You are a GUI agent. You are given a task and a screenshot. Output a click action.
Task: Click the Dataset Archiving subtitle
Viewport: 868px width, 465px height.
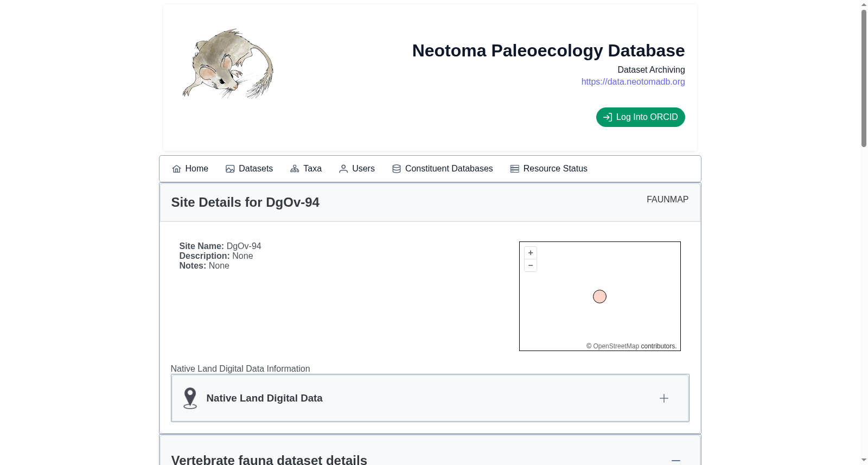pos(651,69)
